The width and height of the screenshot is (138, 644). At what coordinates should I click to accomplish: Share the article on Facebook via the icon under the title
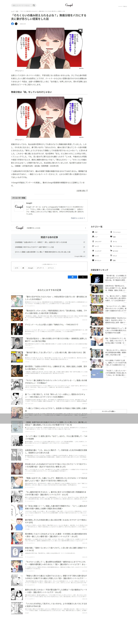[13, 24]
